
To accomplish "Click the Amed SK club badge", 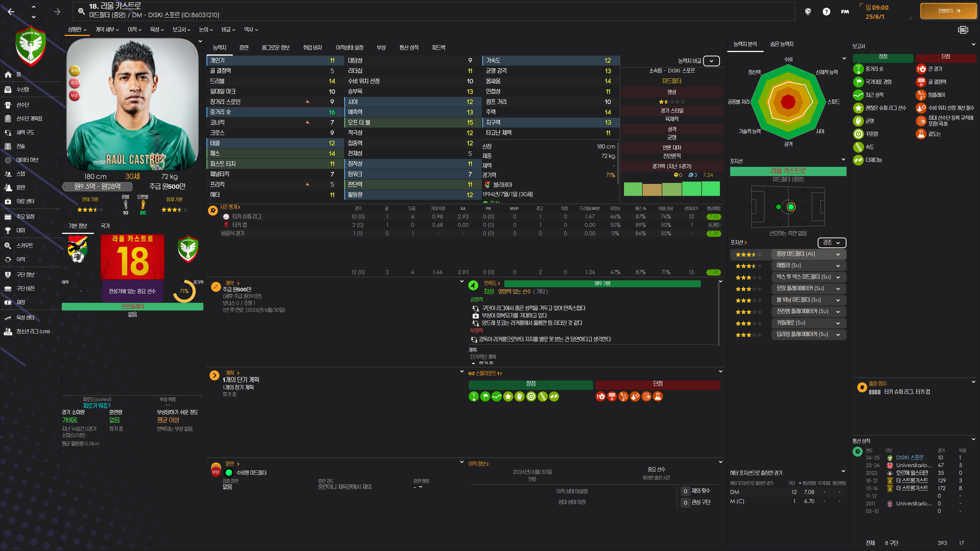I will pyautogui.click(x=31, y=46).
